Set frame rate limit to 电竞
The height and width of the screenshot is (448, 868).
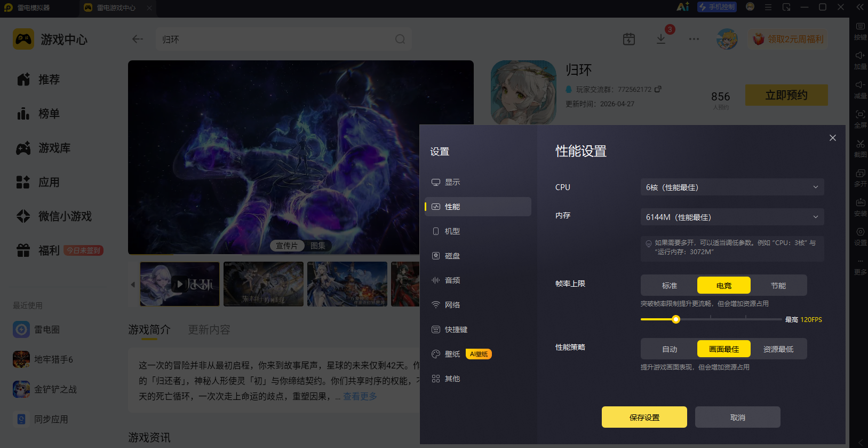coord(724,286)
